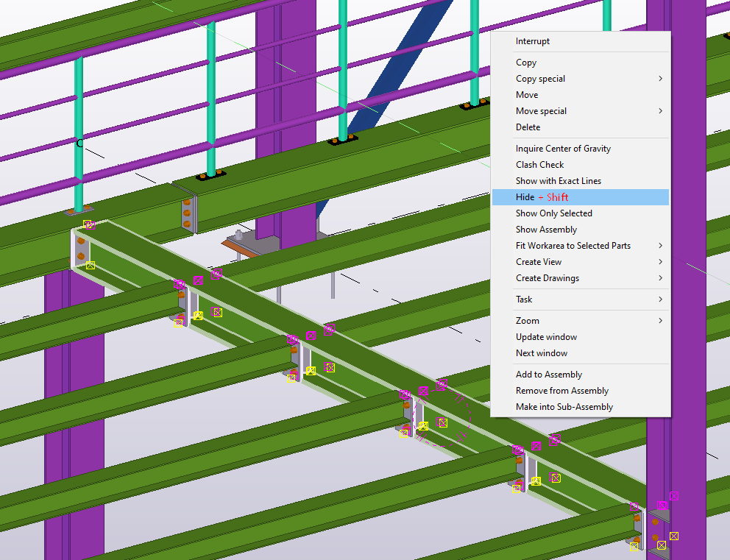Choose Delete from the context menu
This screenshot has height=560, width=730.
[581, 127]
